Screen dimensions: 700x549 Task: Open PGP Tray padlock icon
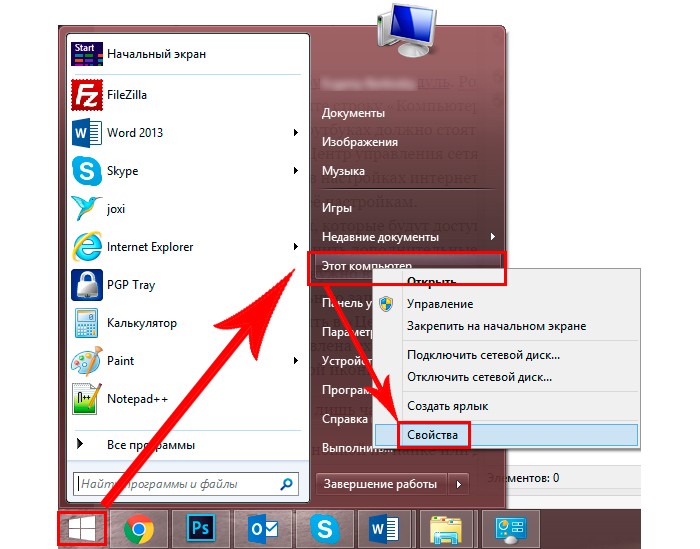[x=87, y=285]
